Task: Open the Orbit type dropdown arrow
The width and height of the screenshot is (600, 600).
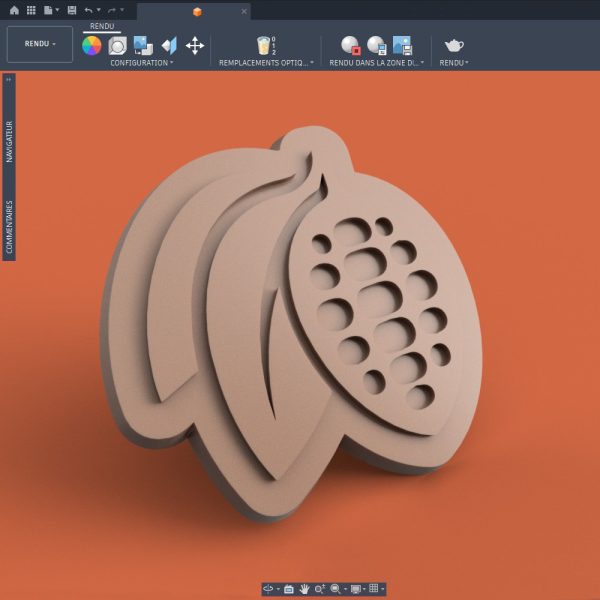Action: [278, 589]
